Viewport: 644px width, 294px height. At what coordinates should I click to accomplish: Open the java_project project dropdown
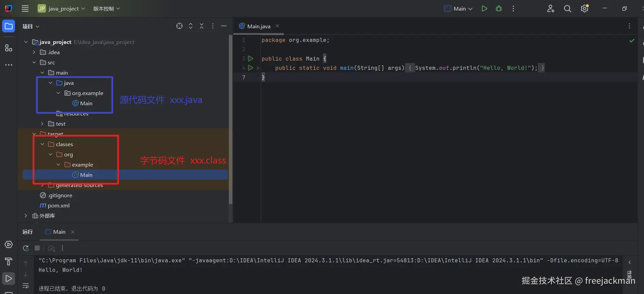pyautogui.click(x=62, y=9)
